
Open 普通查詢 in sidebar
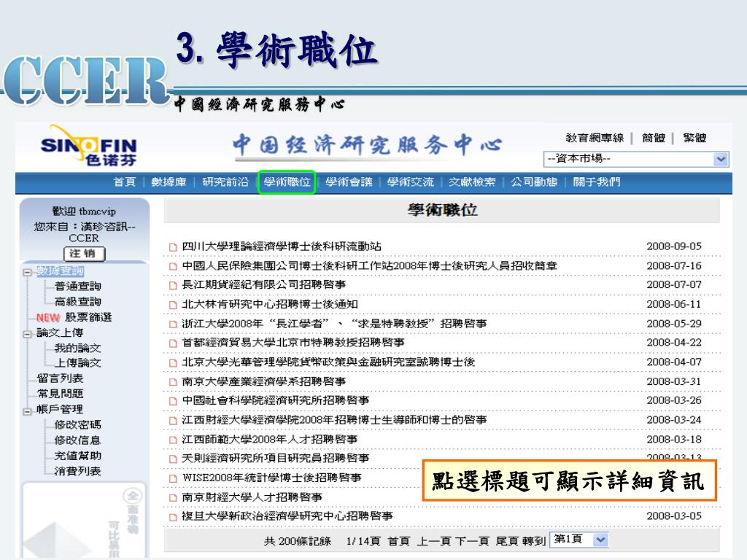pos(77,286)
